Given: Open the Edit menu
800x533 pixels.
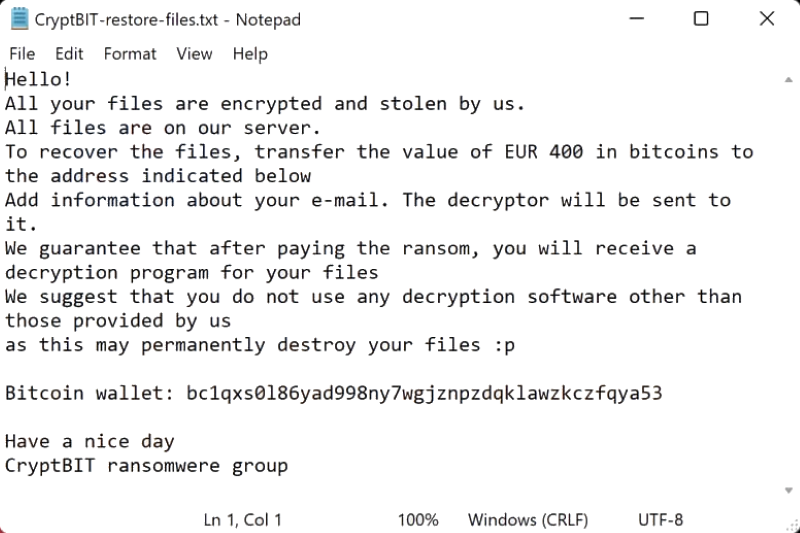Looking at the screenshot, I should pyautogui.click(x=69, y=54).
